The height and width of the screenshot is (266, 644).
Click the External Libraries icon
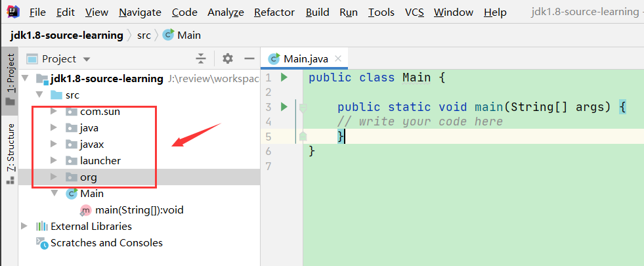click(x=42, y=226)
